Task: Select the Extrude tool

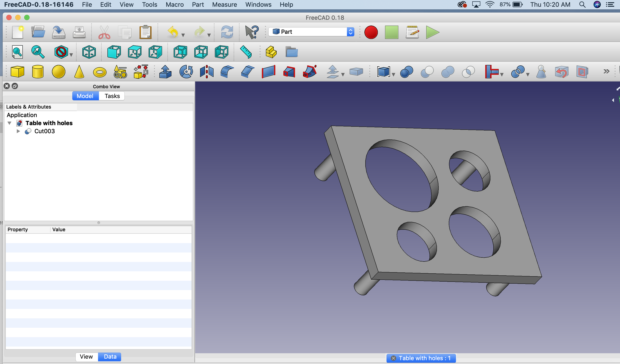Action: 165,72
